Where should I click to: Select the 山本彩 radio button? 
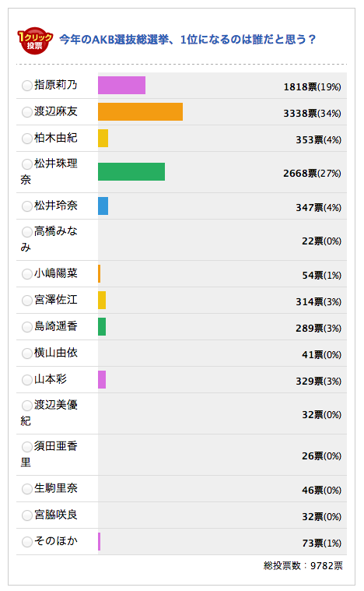click(26, 379)
